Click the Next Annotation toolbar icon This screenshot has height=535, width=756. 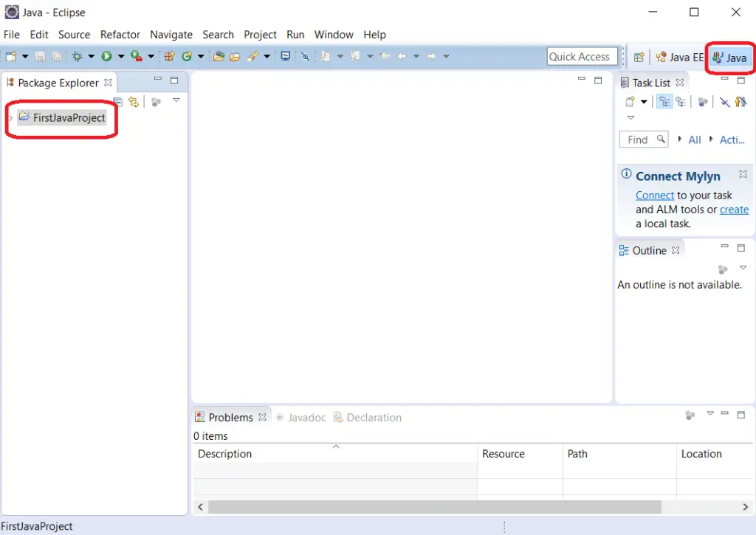coord(326,56)
